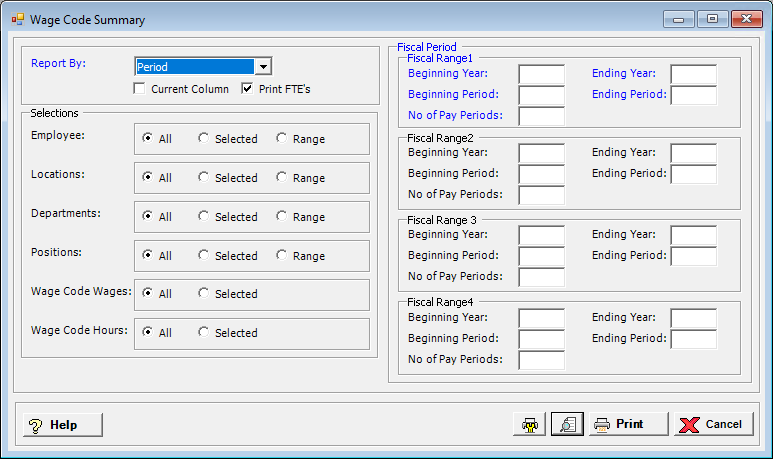Viewport: 773px width, 459px height.
Task: Choose Selected for Positions
Action: click(x=204, y=256)
